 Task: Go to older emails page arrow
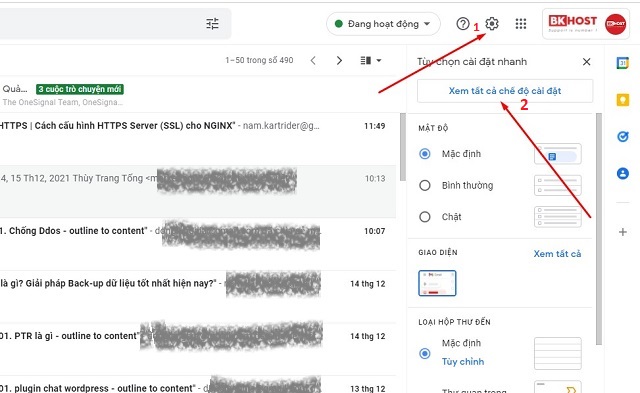click(x=339, y=60)
